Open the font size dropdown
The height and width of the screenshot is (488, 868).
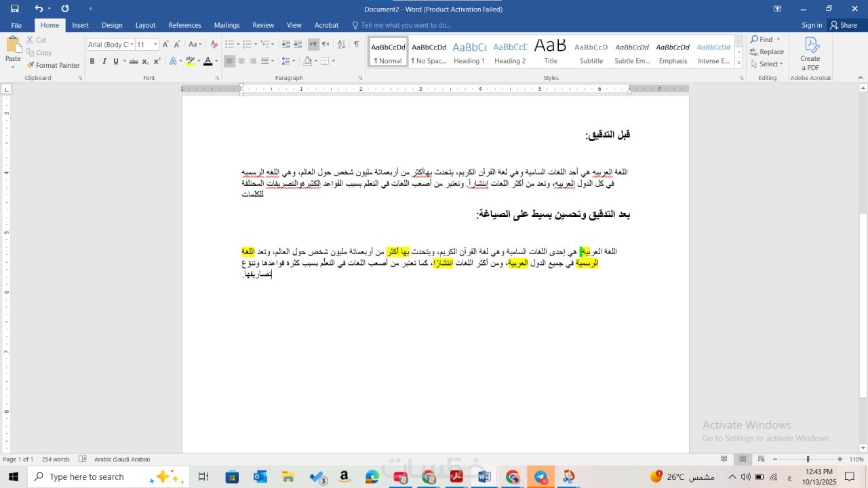[x=155, y=45]
